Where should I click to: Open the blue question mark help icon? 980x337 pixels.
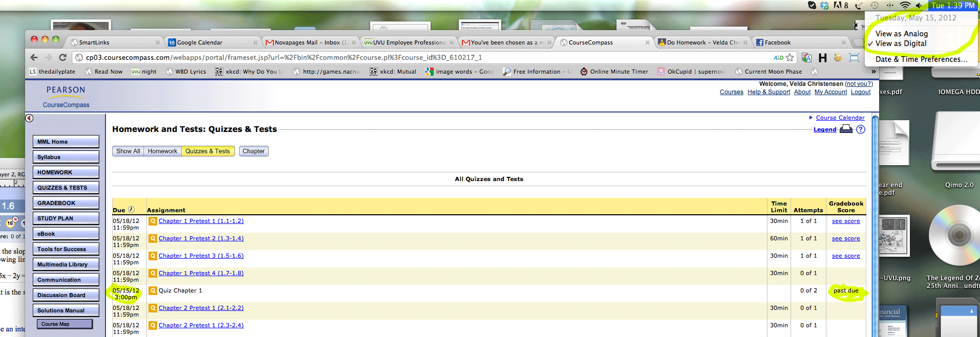click(861, 129)
